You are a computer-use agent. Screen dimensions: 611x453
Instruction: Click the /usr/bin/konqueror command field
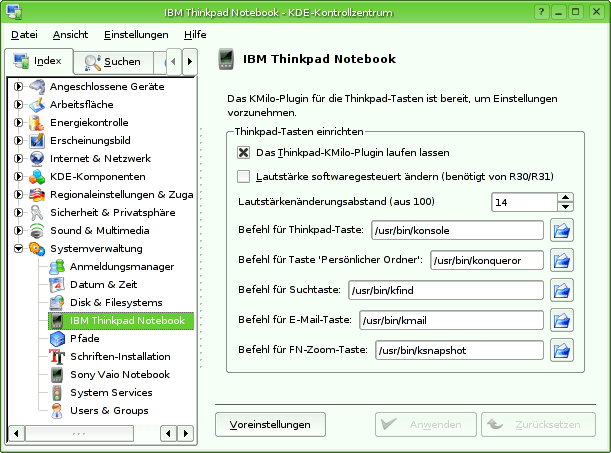click(x=487, y=260)
